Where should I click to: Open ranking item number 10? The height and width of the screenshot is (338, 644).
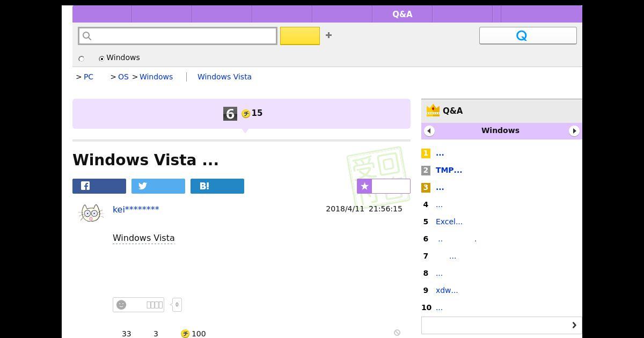click(439, 308)
